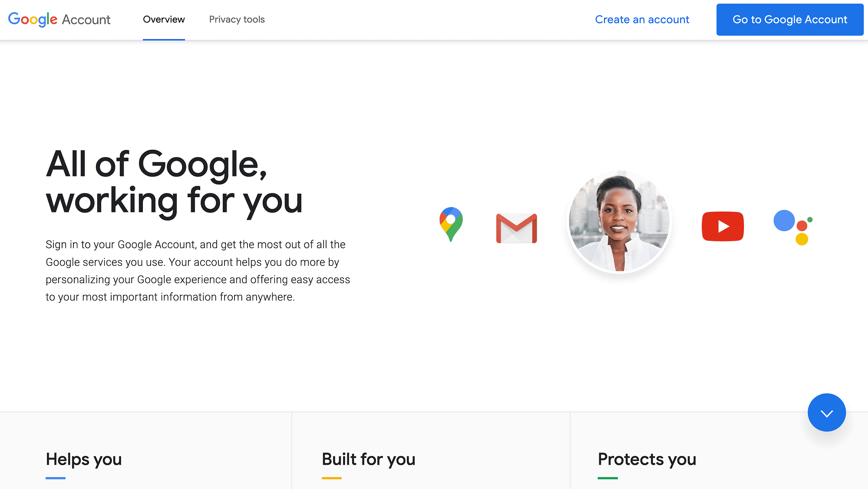Click the YouTube icon
Viewport: 868px width, 489px height.
(x=722, y=226)
